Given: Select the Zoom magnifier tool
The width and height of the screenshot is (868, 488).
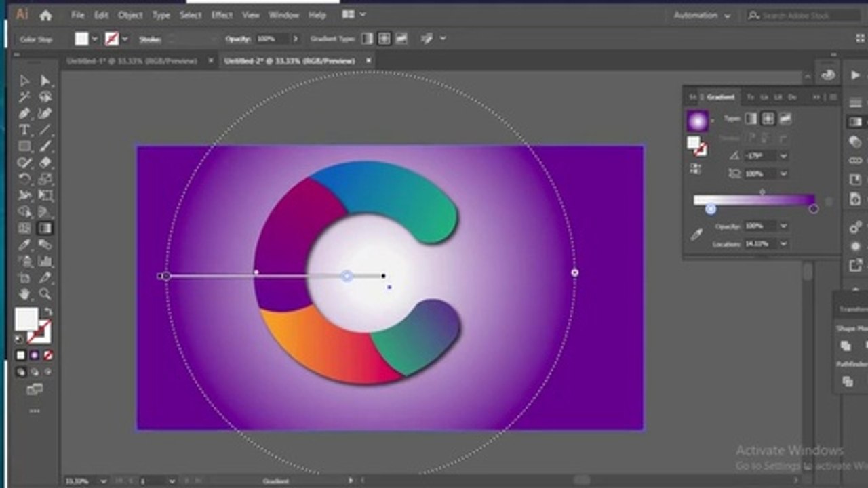Looking at the screenshot, I should 45,294.
